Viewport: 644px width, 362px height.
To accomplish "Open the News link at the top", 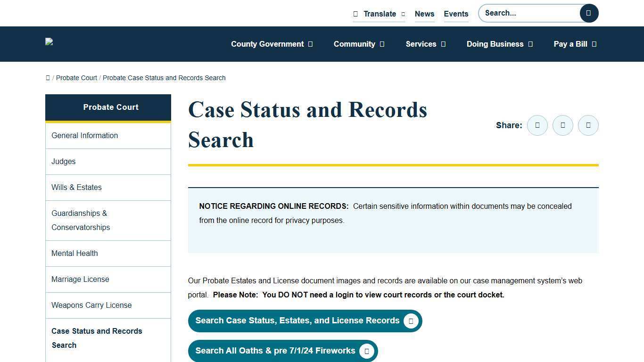I will click(424, 14).
